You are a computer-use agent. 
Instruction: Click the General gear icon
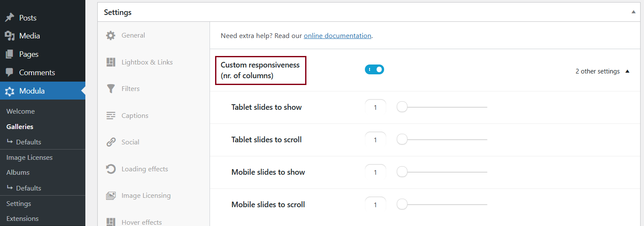(x=111, y=35)
